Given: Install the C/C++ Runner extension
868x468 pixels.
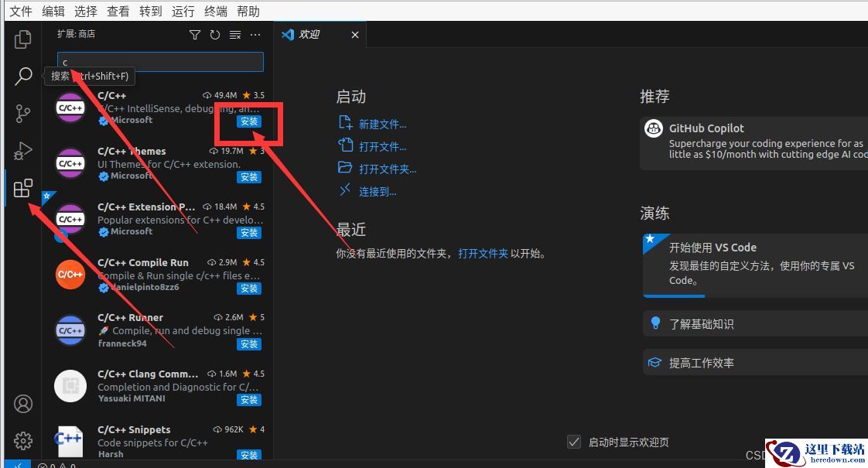Looking at the screenshot, I should [249, 344].
